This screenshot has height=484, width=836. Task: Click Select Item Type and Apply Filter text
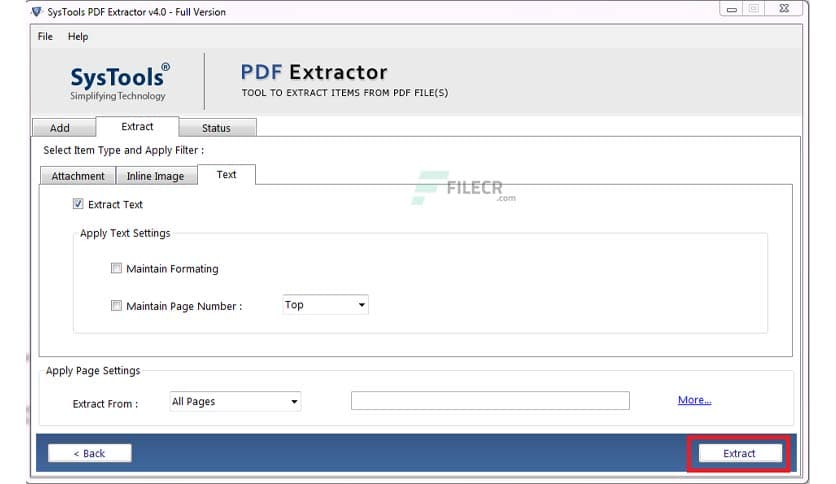(x=123, y=150)
